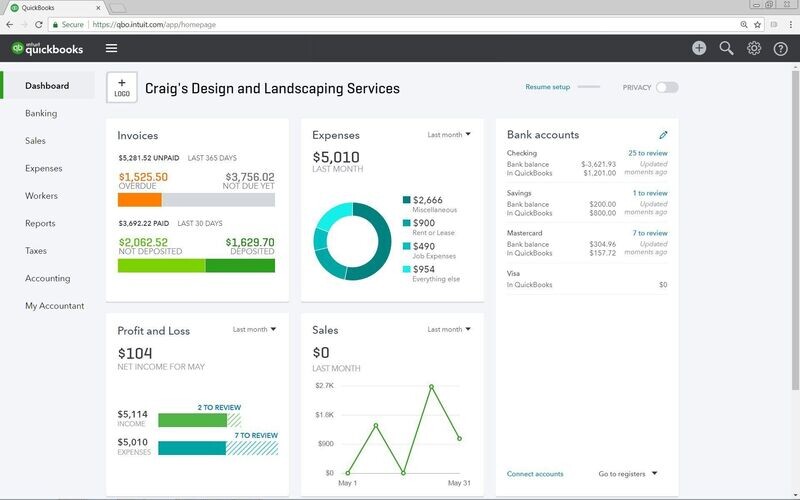Click the $104 net income value
800x500 pixels.
click(x=135, y=353)
